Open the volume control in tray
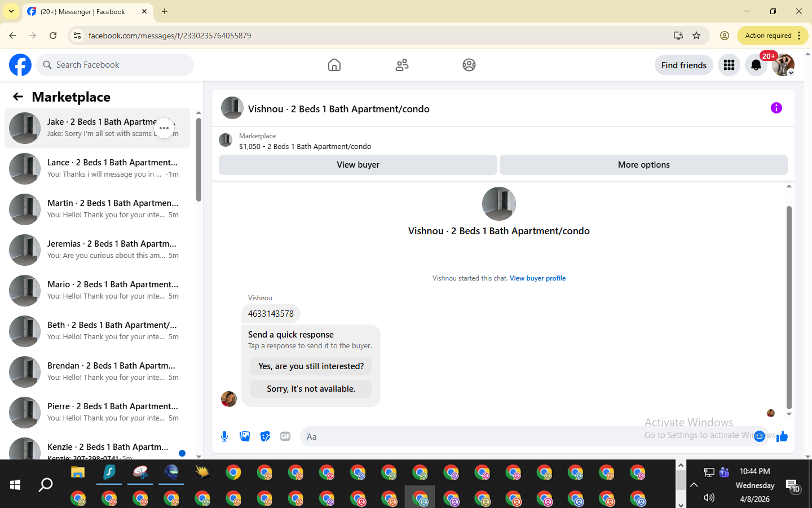Image resolution: width=812 pixels, height=508 pixels. click(709, 497)
